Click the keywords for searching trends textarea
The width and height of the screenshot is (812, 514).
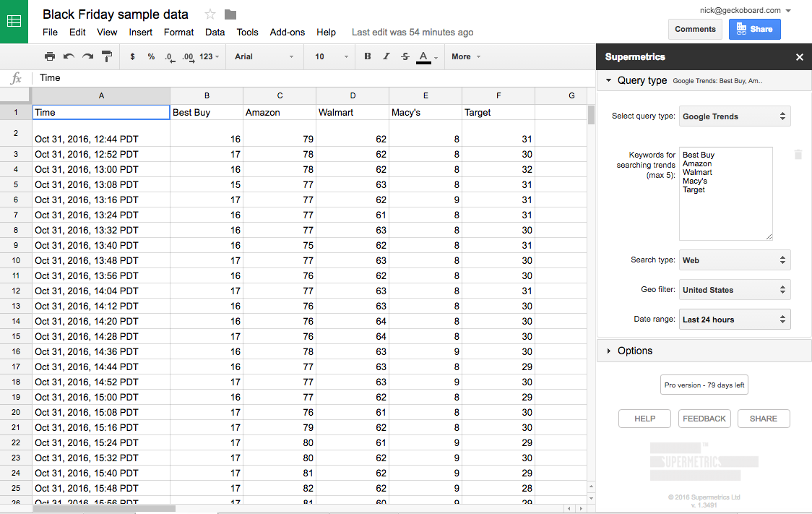(725, 193)
